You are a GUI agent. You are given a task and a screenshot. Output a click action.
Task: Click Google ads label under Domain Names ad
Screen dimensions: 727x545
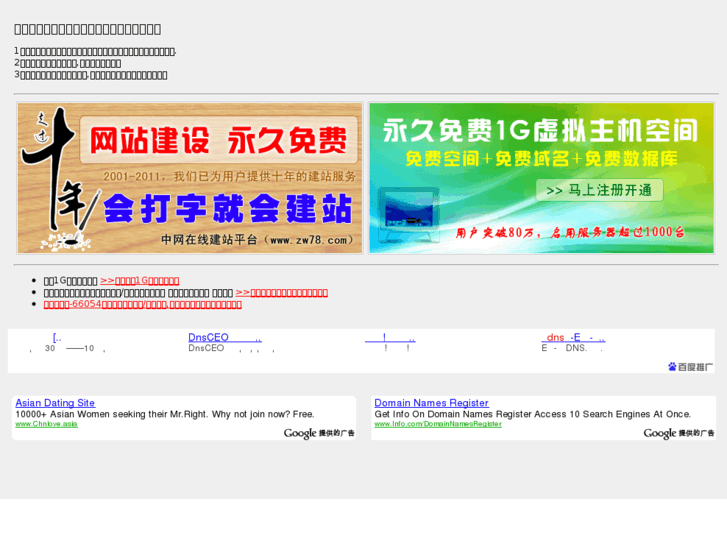pyautogui.click(x=679, y=433)
